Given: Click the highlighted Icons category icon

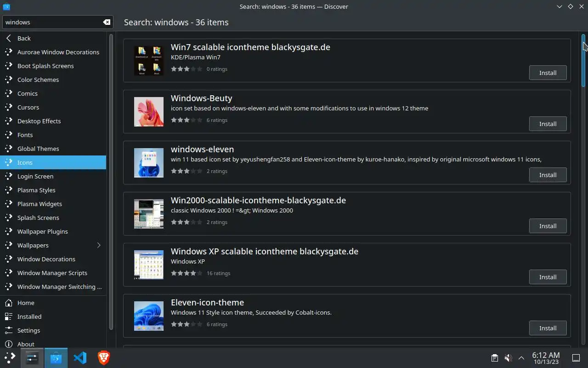Looking at the screenshot, I should point(9,162).
